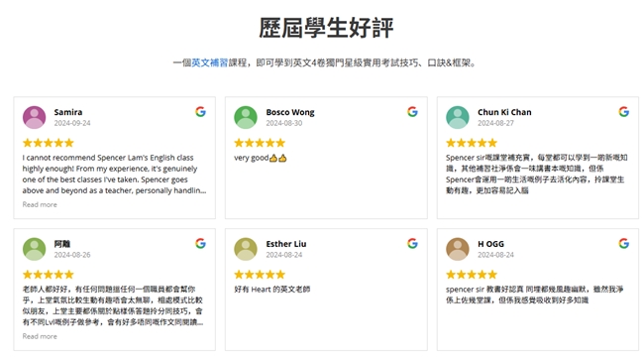Click H OGG's brown avatar icon
This screenshot has width=644, height=357.
pos(458,249)
